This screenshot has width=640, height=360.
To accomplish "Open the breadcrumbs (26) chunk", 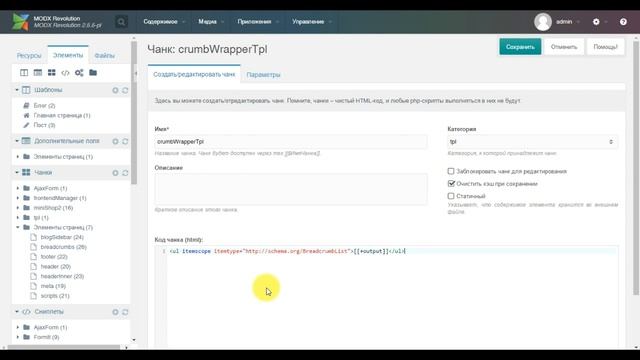I will (63, 247).
